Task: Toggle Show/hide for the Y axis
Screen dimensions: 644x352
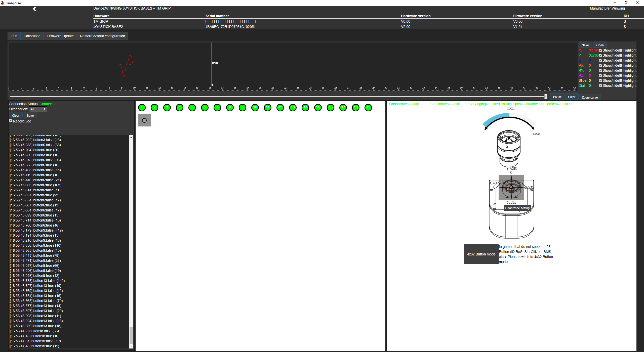Action: [601, 55]
